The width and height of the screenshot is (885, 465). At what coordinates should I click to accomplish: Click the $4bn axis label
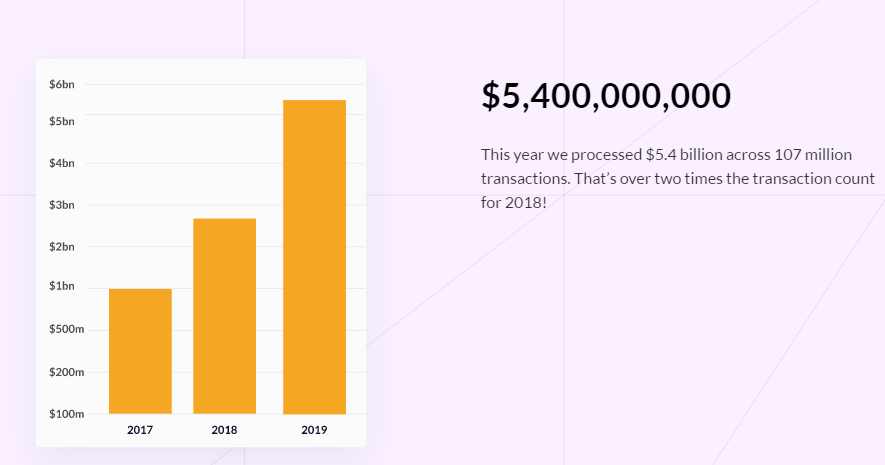[62, 163]
